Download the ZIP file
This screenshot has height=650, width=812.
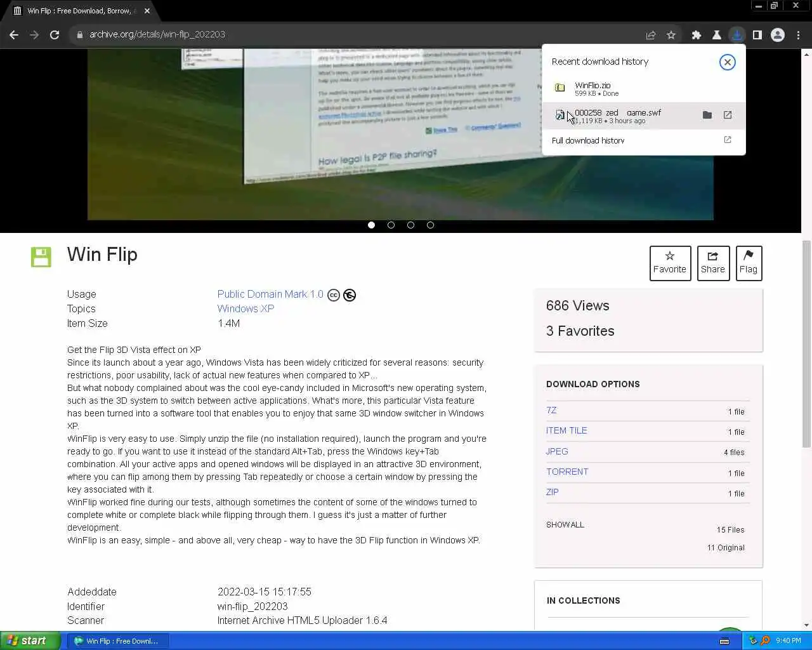[x=553, y=493]
